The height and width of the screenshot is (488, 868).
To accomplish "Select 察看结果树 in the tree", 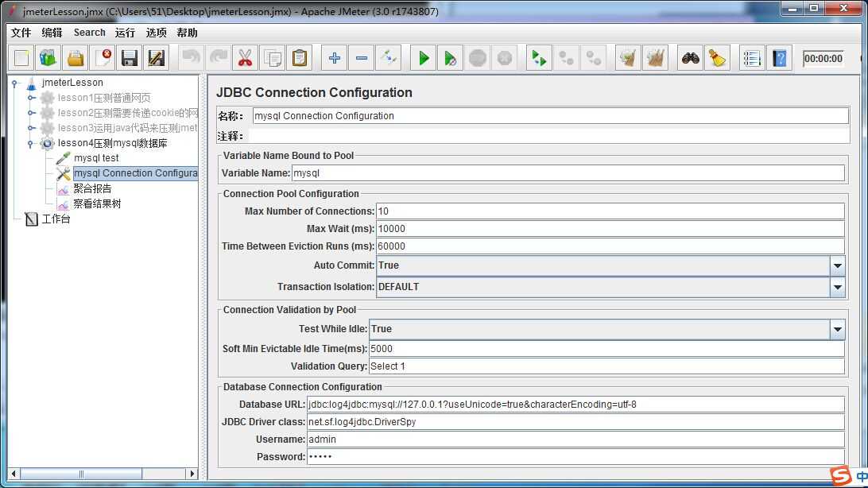I will [97, 203].
